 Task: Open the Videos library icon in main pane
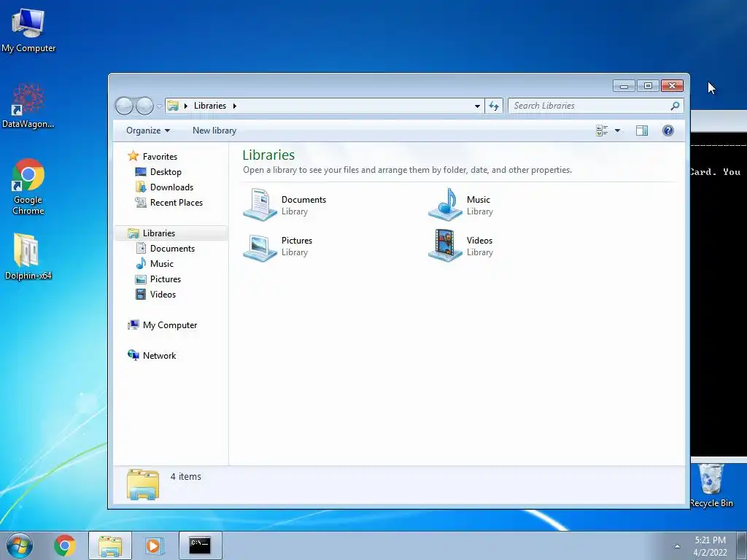coord(445,246)
